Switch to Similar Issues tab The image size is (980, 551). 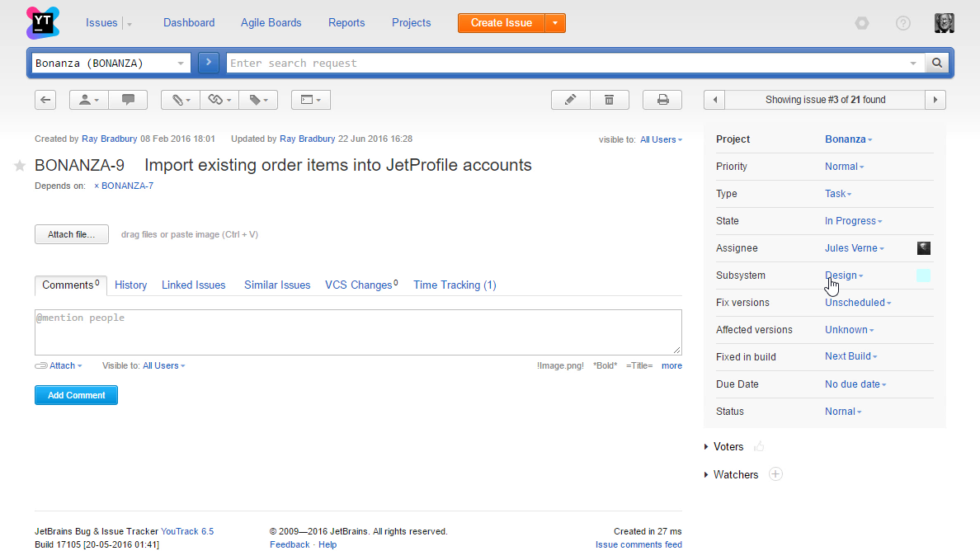(x=277, y=285)
